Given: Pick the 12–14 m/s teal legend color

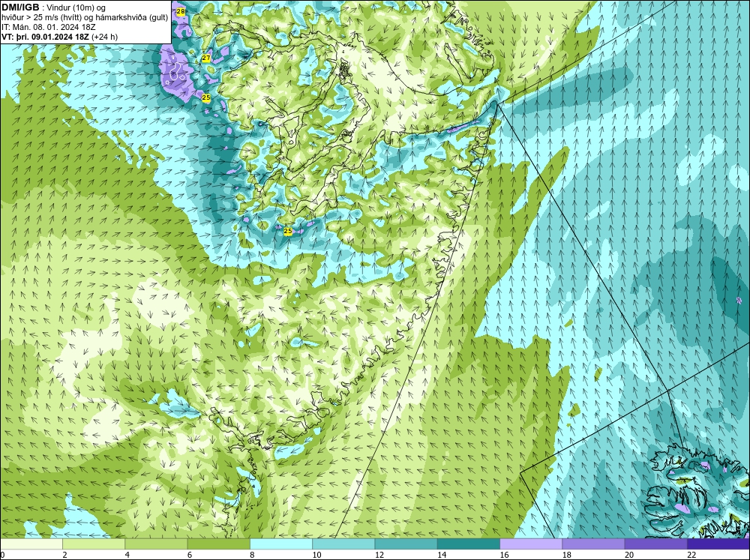Looking at the screenshot, I should pyautogui.click(x=406, y=544).
